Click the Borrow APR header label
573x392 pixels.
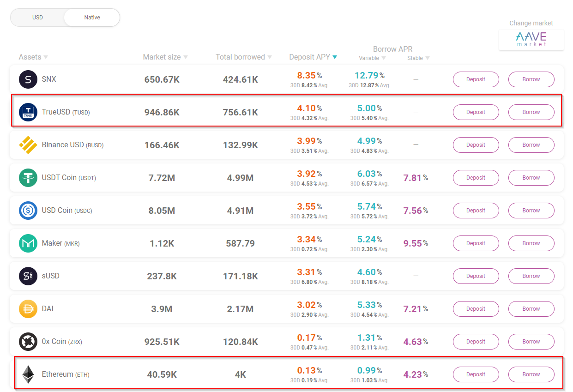393,49
